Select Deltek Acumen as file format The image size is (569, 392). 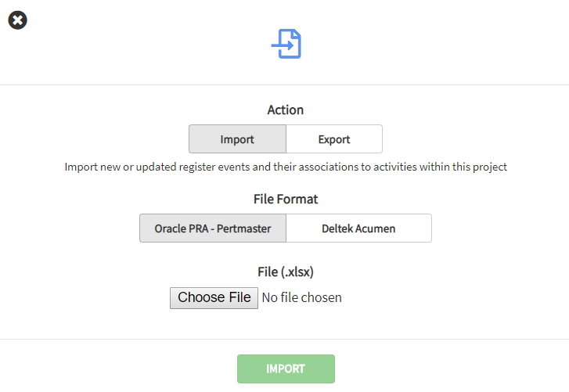pyautogui.click(x=358, y=228)
